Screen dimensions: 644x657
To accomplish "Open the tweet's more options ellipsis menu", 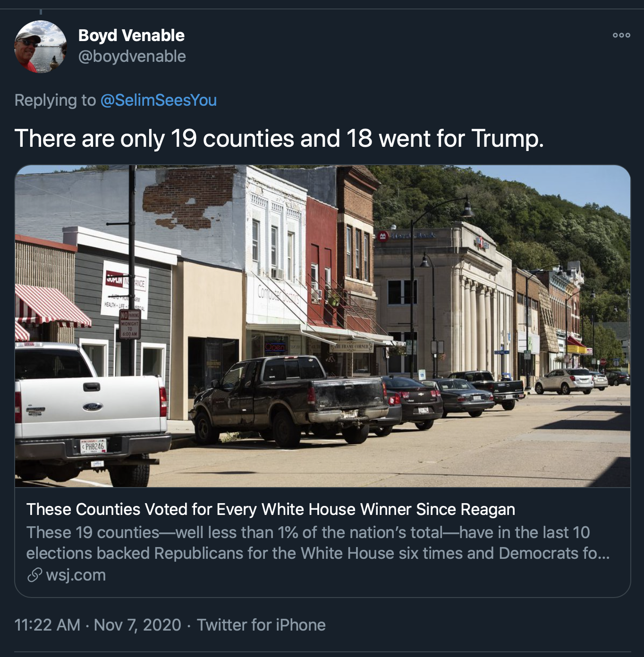I will [x=621, y=35].
